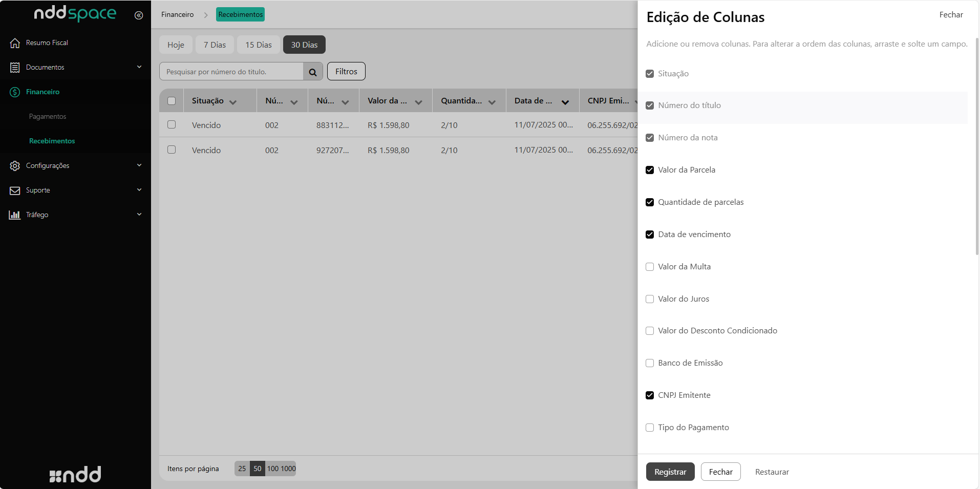The width and height of the screenshot is (980, 489).
Task: Click the Configurações gear icon
Action: point(15,166)
